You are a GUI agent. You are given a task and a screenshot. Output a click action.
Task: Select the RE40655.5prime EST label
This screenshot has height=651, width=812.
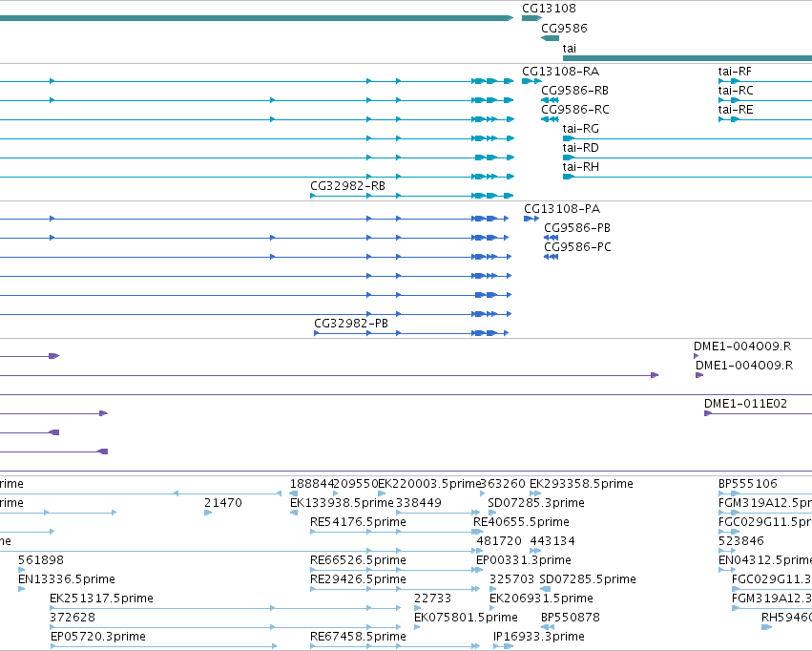click(521, 522)
